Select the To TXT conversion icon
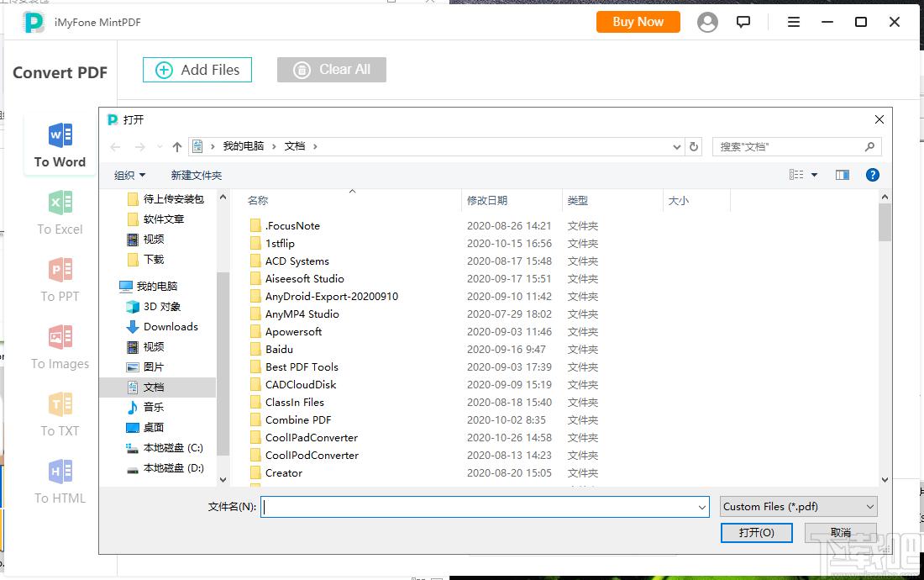This screenshot has height=580, width=924. [x=60, y=404]
